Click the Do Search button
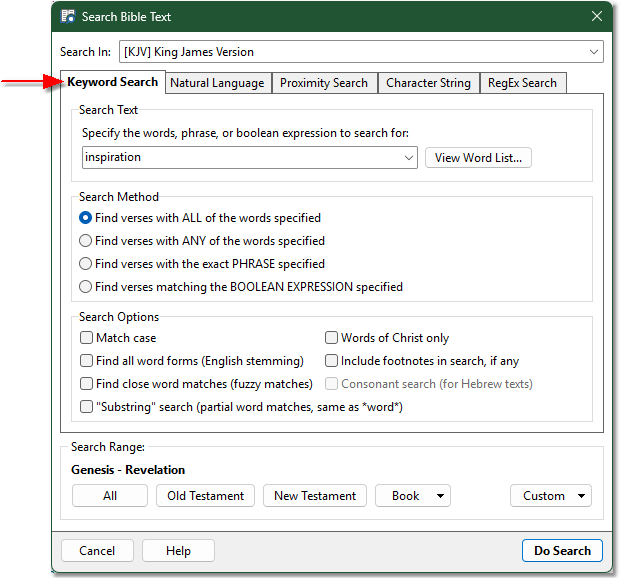 tap(562, 551)
